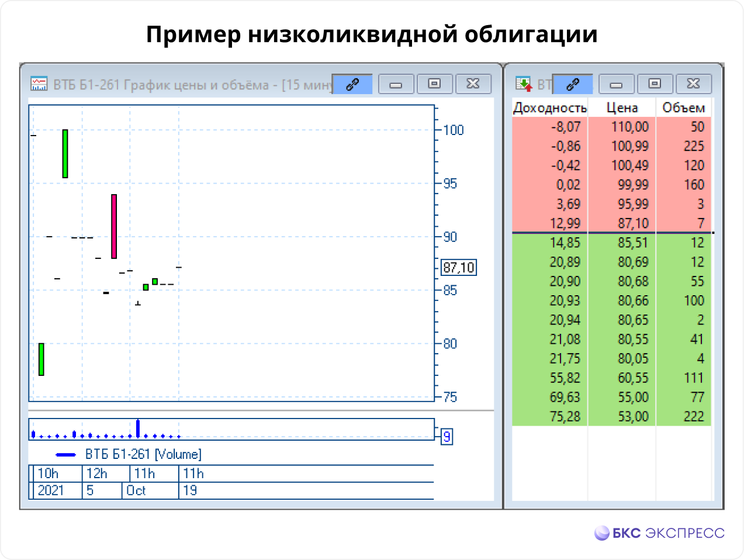Click the order book window icon
The height and width of the screenshot is (560, 744).
tap(524, 84)
